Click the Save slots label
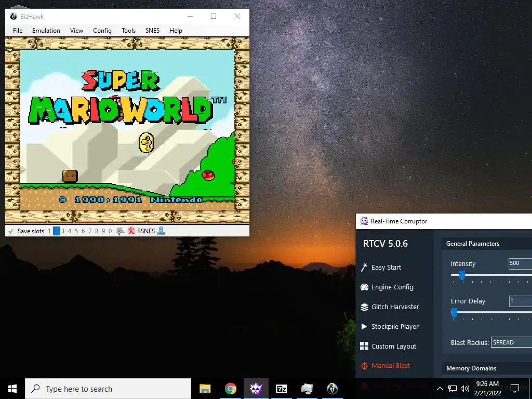 point(31,231)
